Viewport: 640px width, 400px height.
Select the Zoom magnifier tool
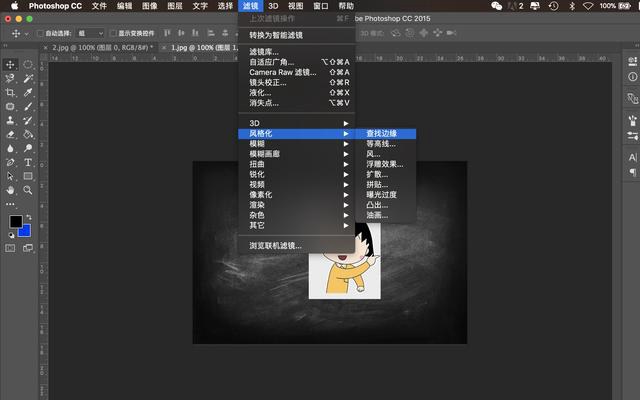[x=28, y=190]
